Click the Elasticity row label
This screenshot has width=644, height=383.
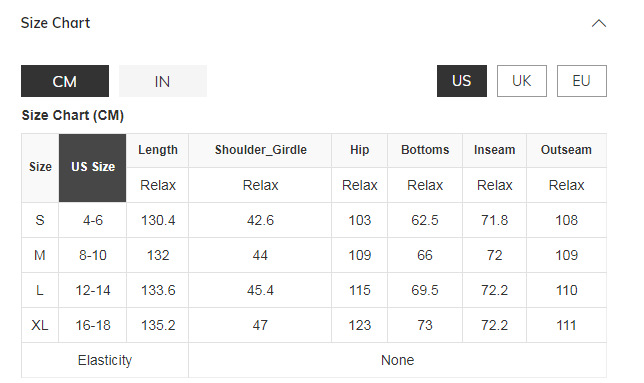click(x=105, y=360)
